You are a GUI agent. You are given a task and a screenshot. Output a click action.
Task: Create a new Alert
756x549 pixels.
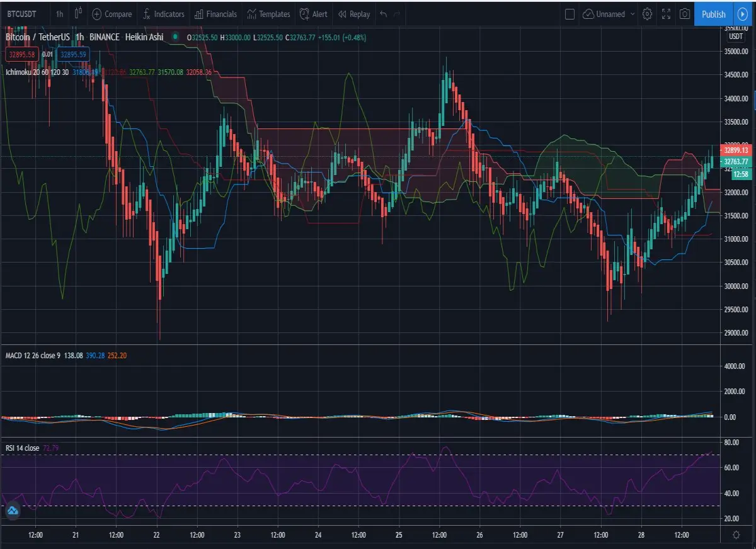click(x=313, y=14)
